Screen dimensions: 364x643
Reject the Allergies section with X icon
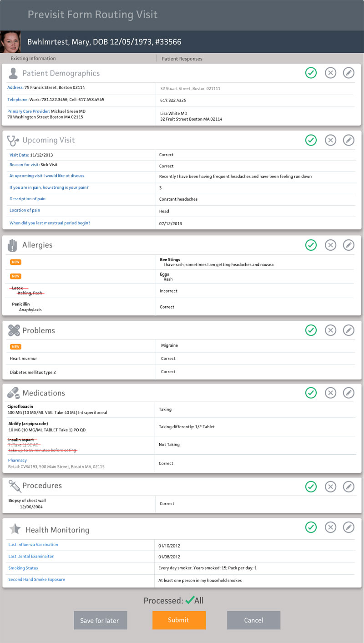330,245
